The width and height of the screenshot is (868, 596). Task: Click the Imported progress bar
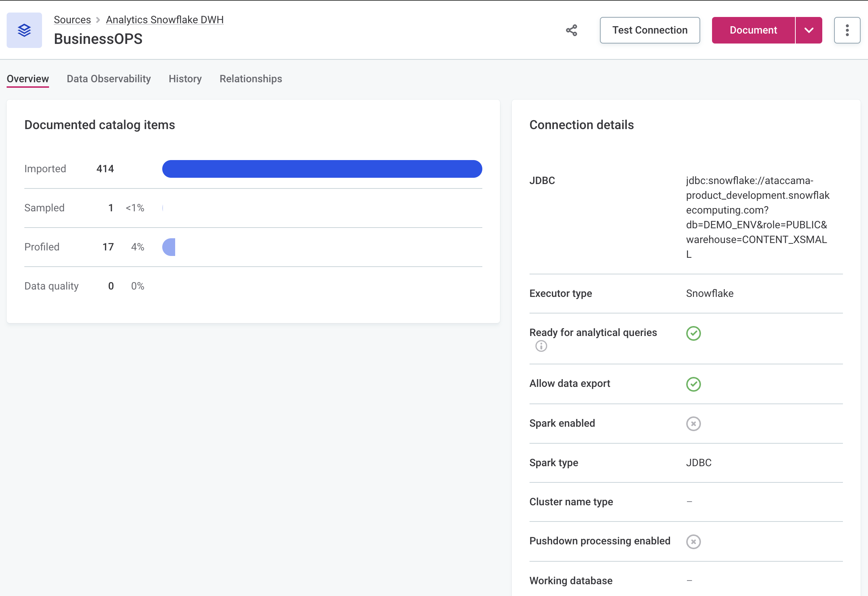pyautogui.click(x=322, y=169)
